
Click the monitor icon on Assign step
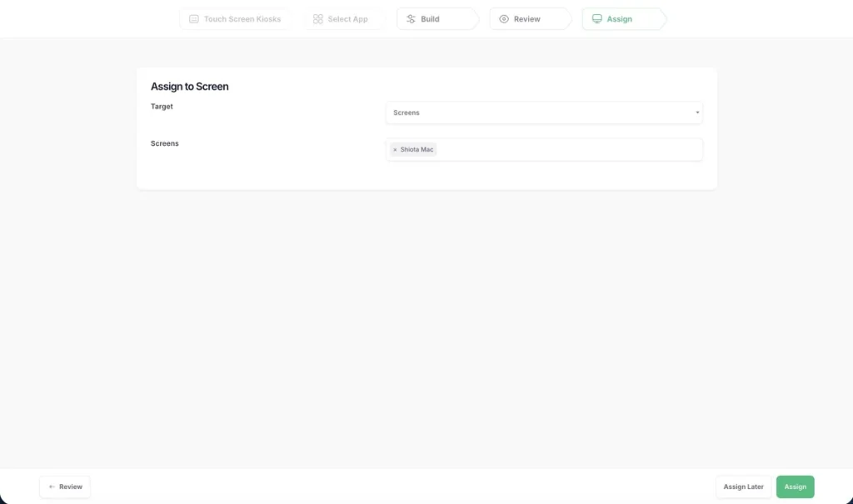coord(596,19)
